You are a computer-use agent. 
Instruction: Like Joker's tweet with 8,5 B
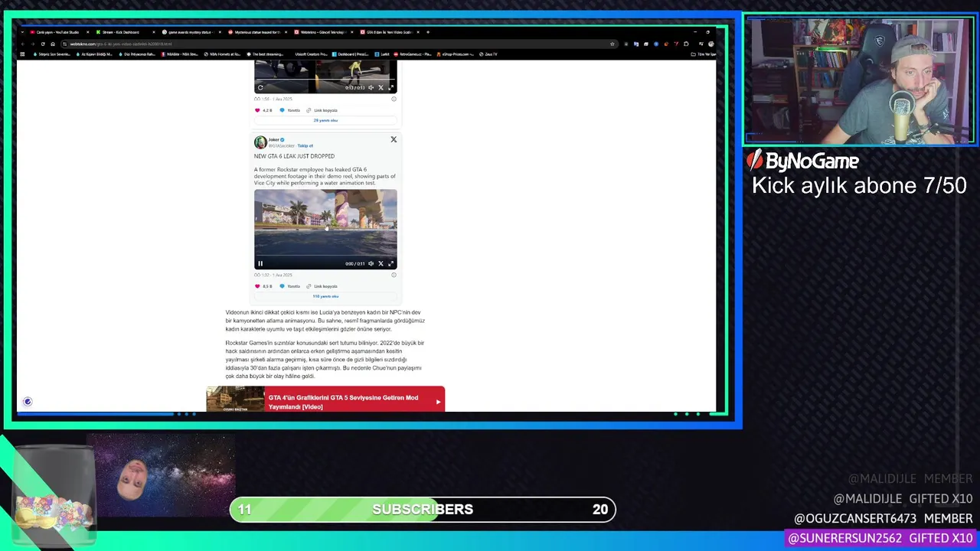(x=263, y=286)
